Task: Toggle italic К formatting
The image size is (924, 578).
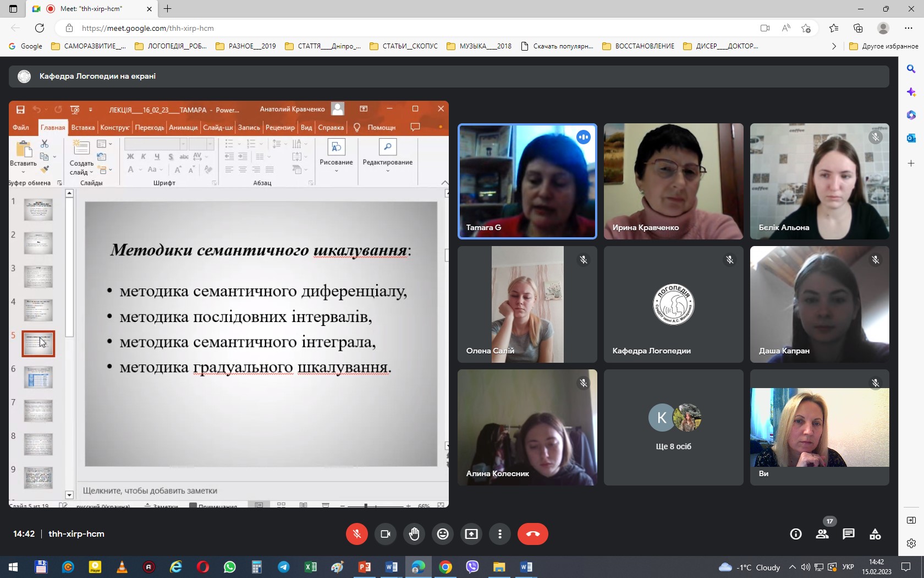Action: point(144,157)
